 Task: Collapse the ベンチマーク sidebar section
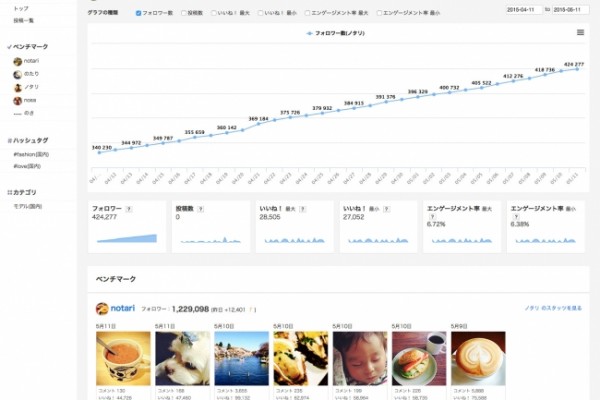click(28, 47)
